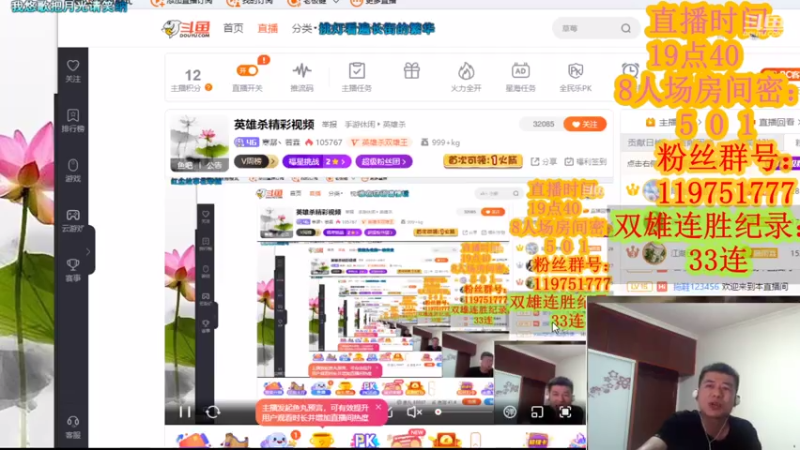This screenshot has height=450, width=800.
Task: Toggle the 弹 danmaku switch
Action: click(510, 412)
